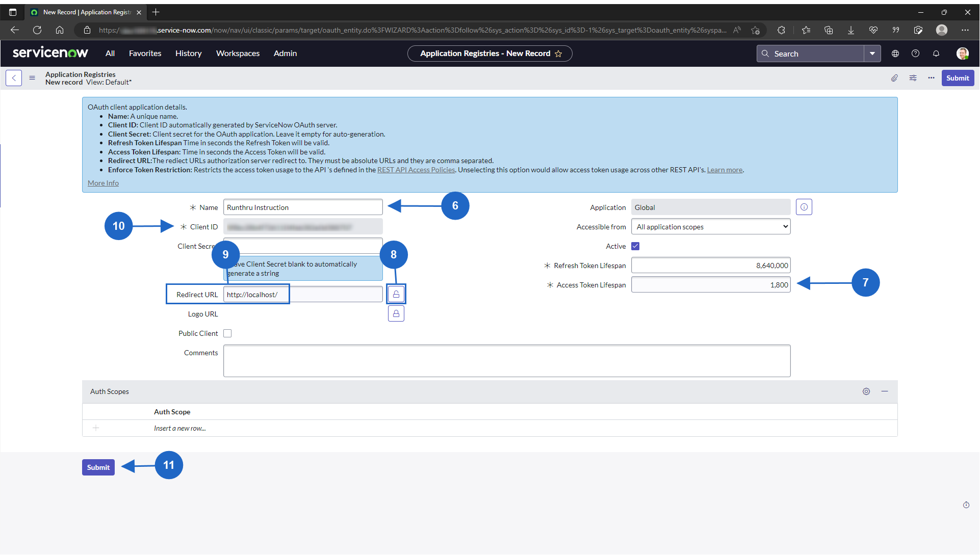Open the Workspaces menu

coord(238,54)
